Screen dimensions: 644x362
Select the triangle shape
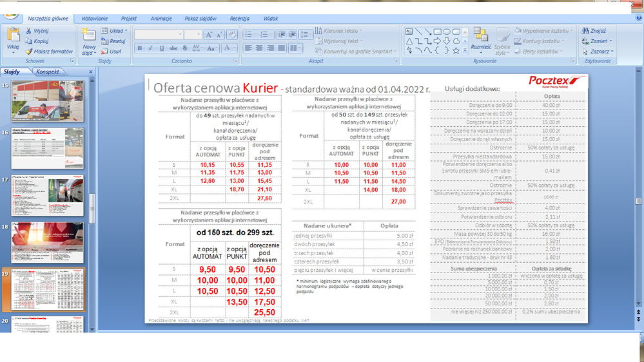(409, 41)
